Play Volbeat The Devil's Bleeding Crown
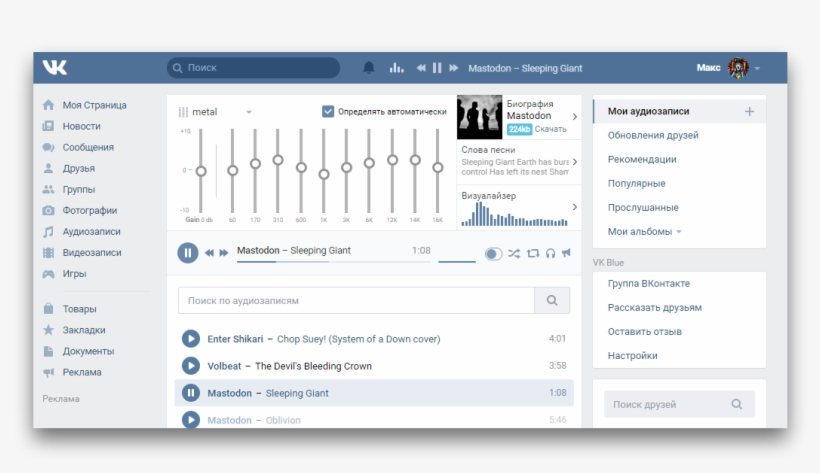Screen dimensions: 820x473 pyautogui.click(x=191, y=366)
